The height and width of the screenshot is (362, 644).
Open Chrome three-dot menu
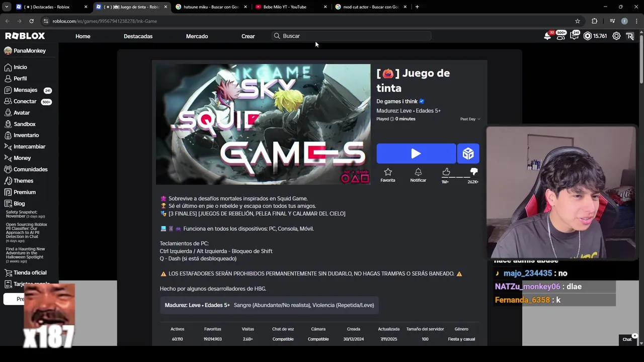(637, 21)
